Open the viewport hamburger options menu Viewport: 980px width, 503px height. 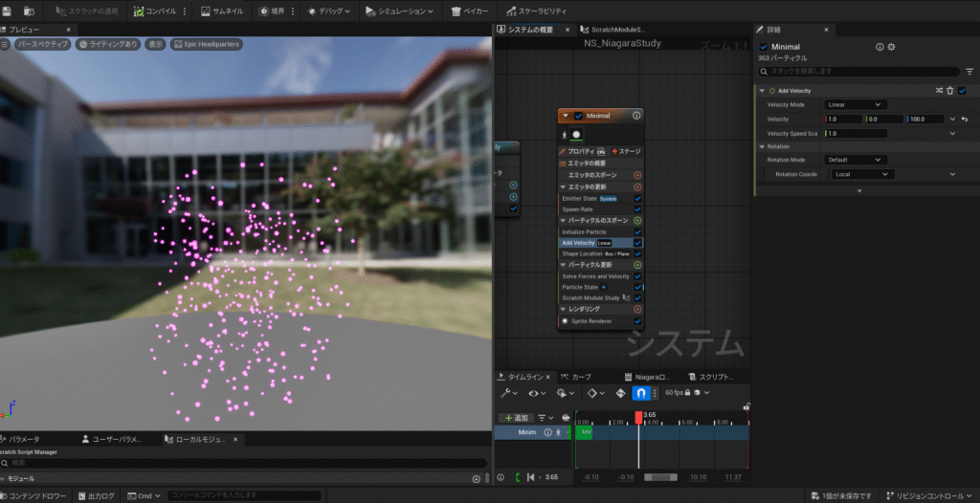(x=5, y=44)
